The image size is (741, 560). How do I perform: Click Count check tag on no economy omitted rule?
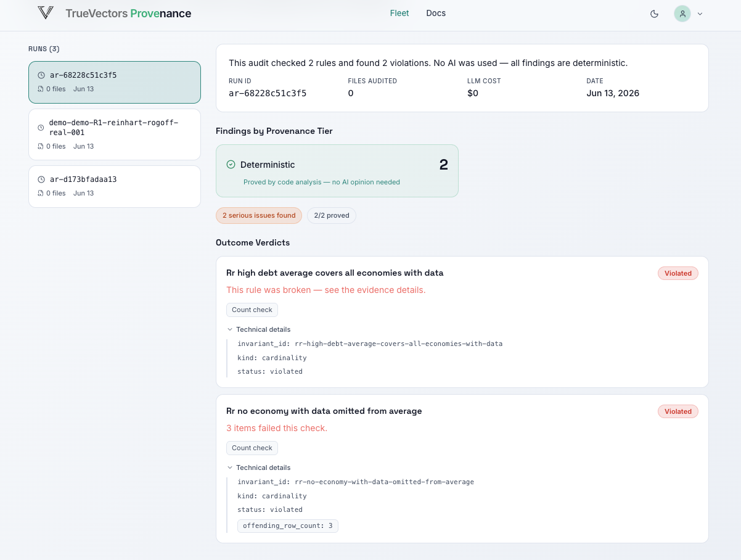(x=252, y=448)
